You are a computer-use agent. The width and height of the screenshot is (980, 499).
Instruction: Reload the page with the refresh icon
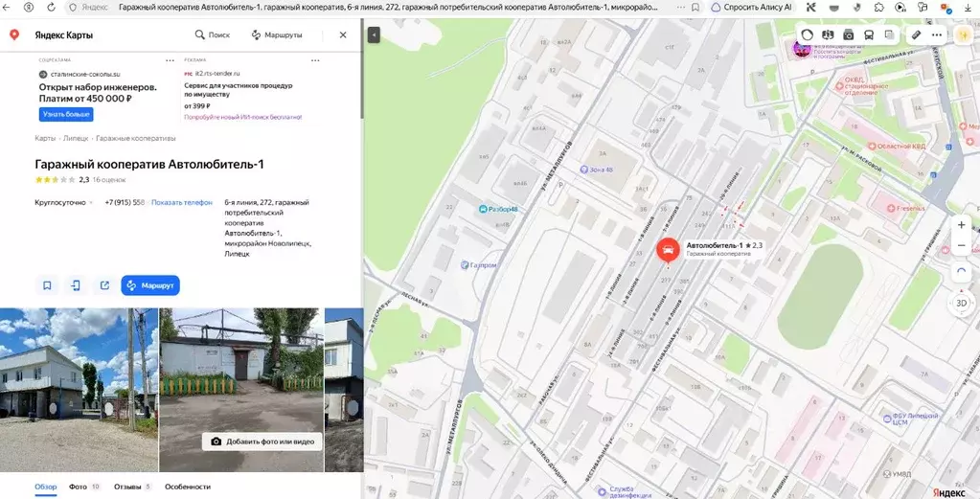(x=51, y=8)
